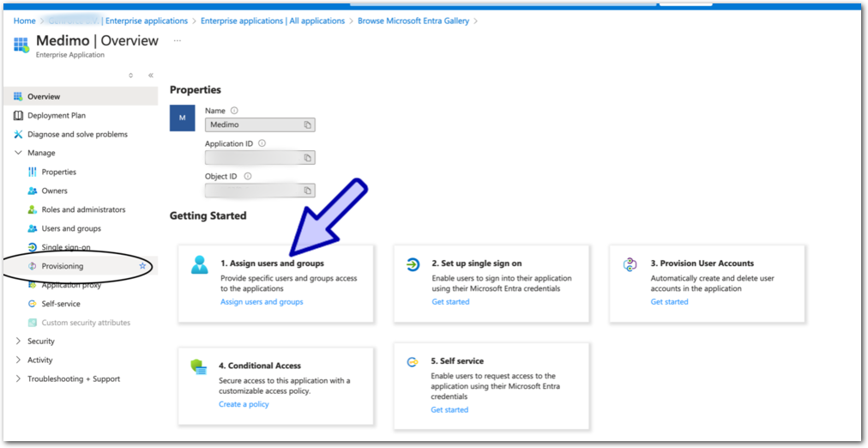This screenshot has width=868, height=448.
Task: Collapse the Manage section
Action: pyautogui.click(x=19, y=153)
